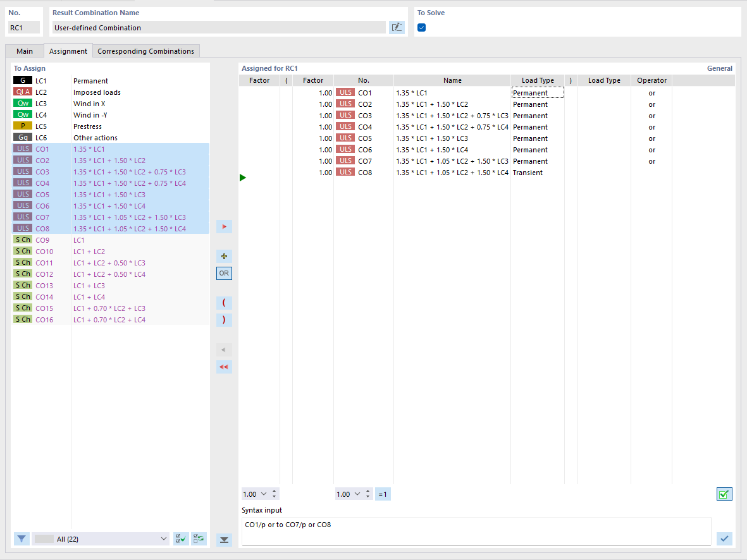Increase factor using the stepper up arrow

275,491
